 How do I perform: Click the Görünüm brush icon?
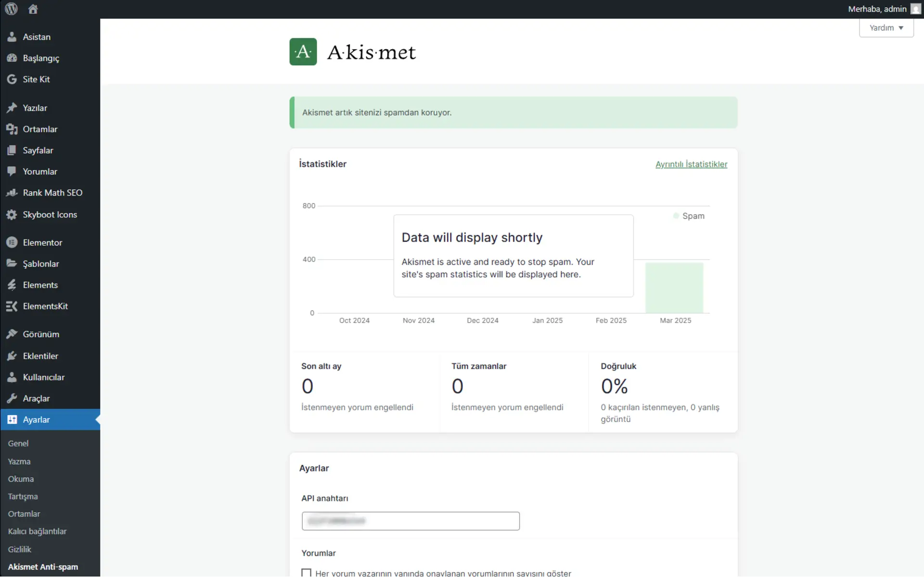[12, 334]
